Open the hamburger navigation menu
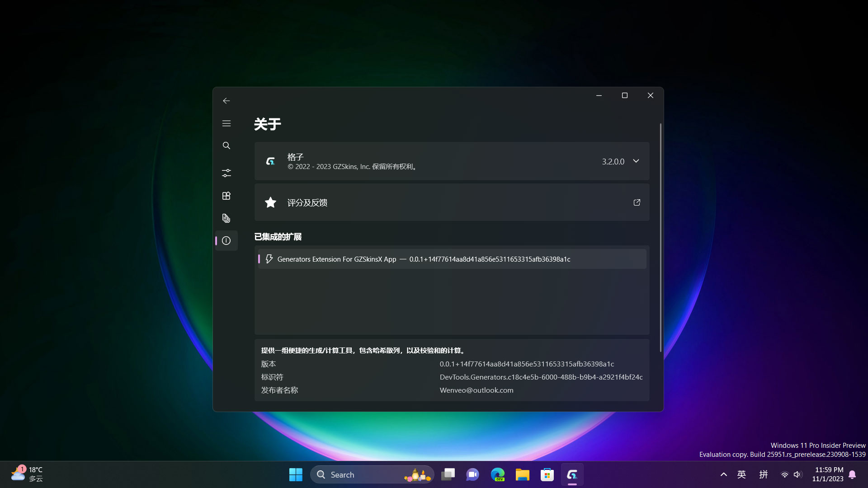 coord(226,123)
